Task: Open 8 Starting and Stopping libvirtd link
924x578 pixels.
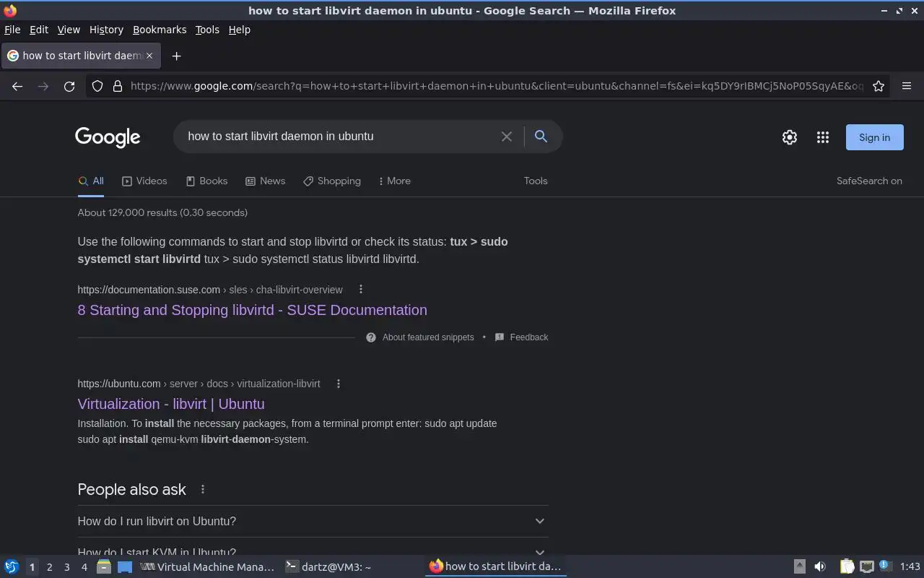Action: click(x=252, y=310)
